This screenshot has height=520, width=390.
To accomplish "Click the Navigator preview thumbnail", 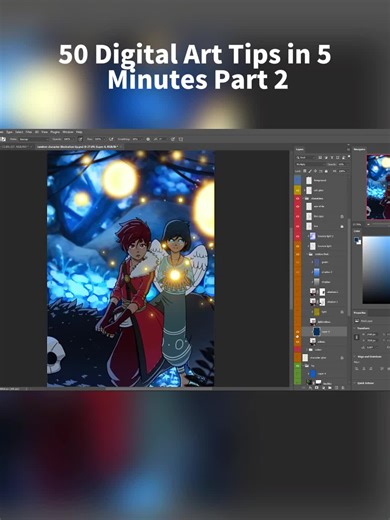I will click(x=378, y=187).
